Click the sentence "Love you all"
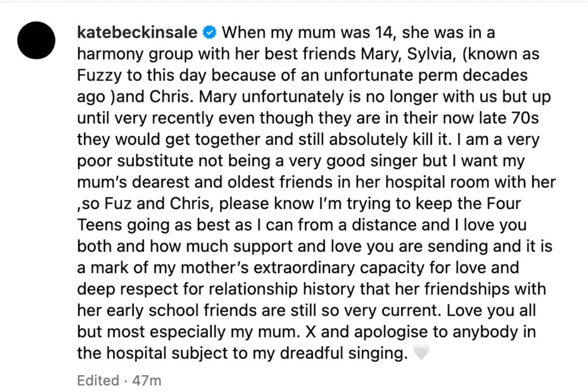588x391 pixels. pyautogui.click(x=491, y=310)
